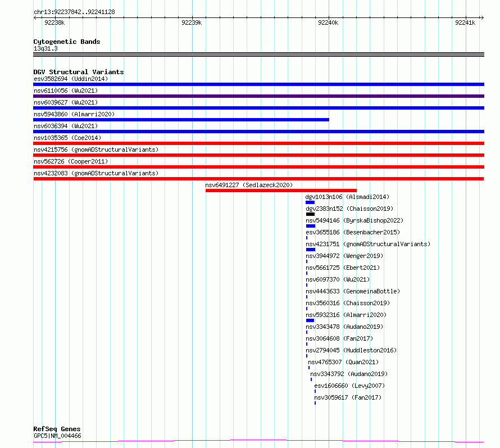Open nsv4232083 (gnomADStructuralVariants) label

tap(96, 173)
